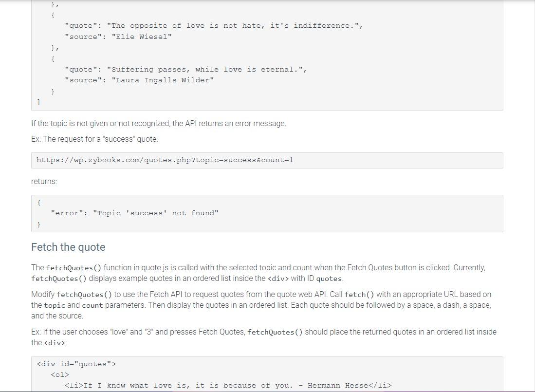Click the paragraph about unrecognized topic errors

coord(159,123)
